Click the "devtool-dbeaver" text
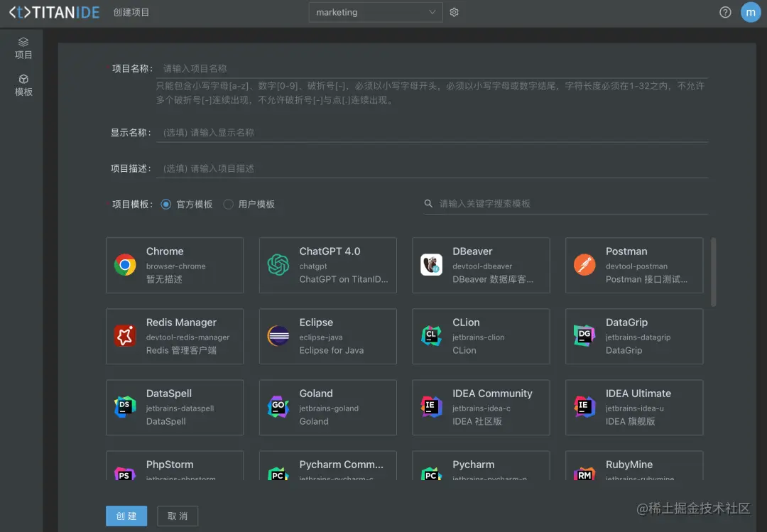The height and width of the screenshot is (532, 767). point(482,266)
